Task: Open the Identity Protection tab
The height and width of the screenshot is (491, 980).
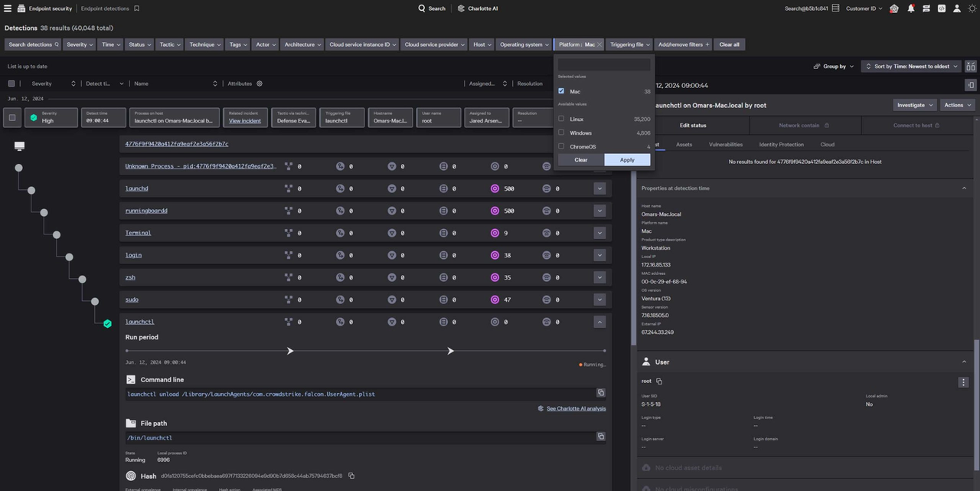Action: (x=781, y=144)
